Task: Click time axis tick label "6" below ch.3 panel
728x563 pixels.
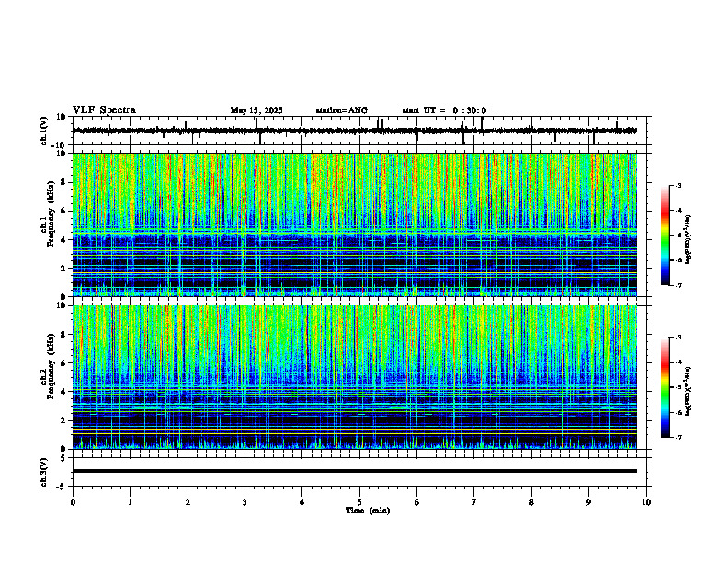Action: pos(417,502)
